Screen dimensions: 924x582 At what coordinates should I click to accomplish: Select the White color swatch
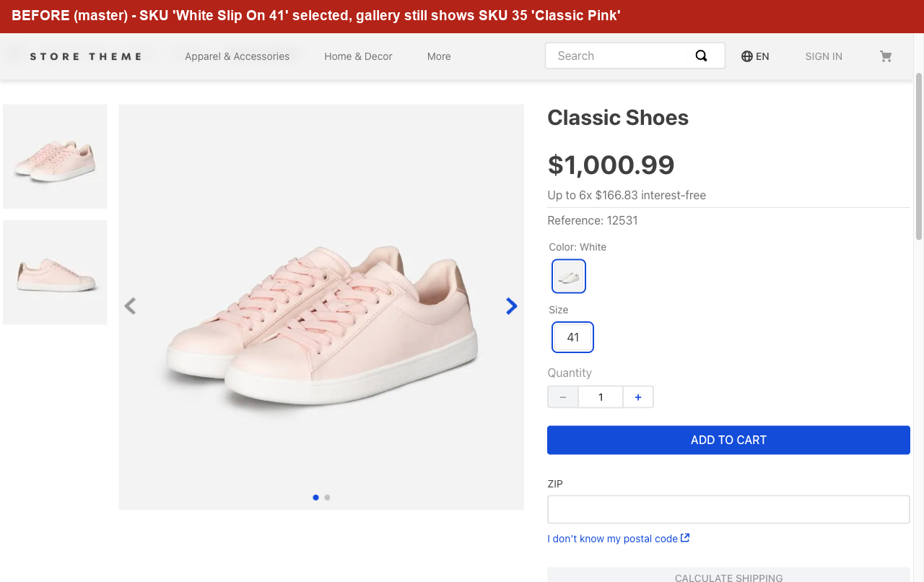click(x=569, y=277)
